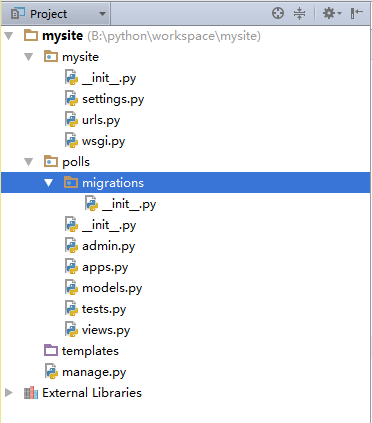Click the inner mysite package folder icon
The image size is (372, 423).
pos(51,56)
